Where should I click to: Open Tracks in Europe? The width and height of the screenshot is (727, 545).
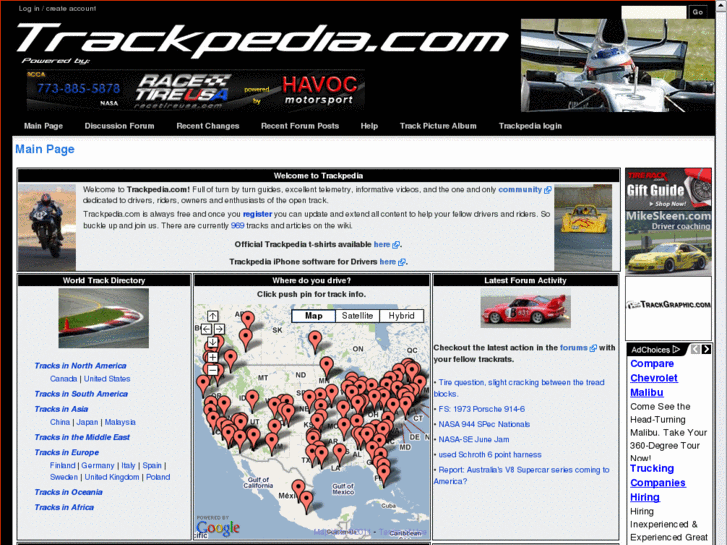67,452
